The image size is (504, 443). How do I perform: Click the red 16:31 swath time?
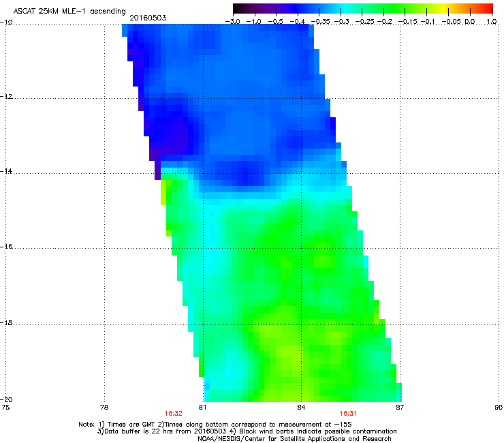348,414
